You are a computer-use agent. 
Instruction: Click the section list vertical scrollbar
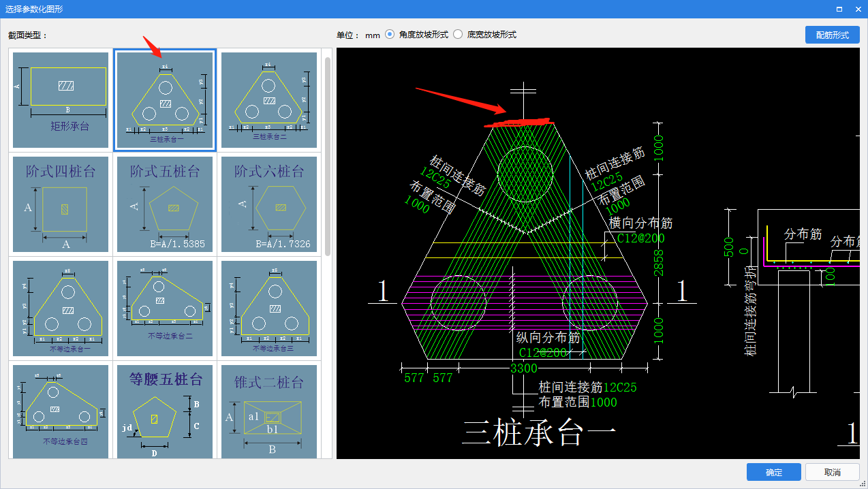[x=328, y=157]
